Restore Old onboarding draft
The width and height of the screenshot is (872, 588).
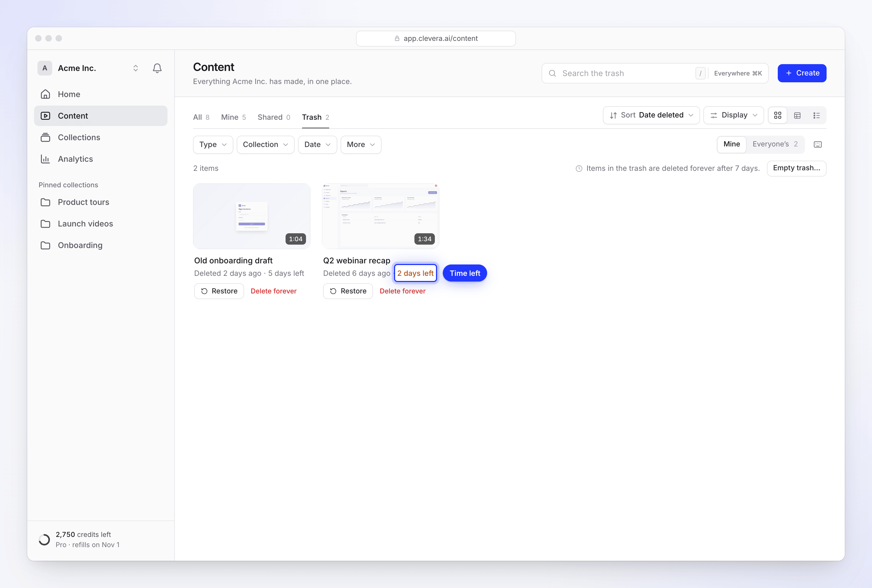point(219,291)
